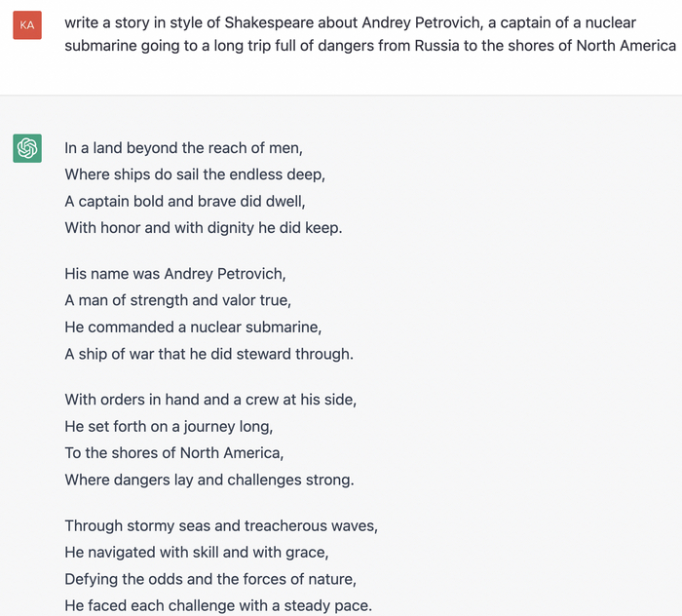Click the line 'Through stormy seas and treacherous waves'
Screen dimensions: 682x616
[221, 525]
